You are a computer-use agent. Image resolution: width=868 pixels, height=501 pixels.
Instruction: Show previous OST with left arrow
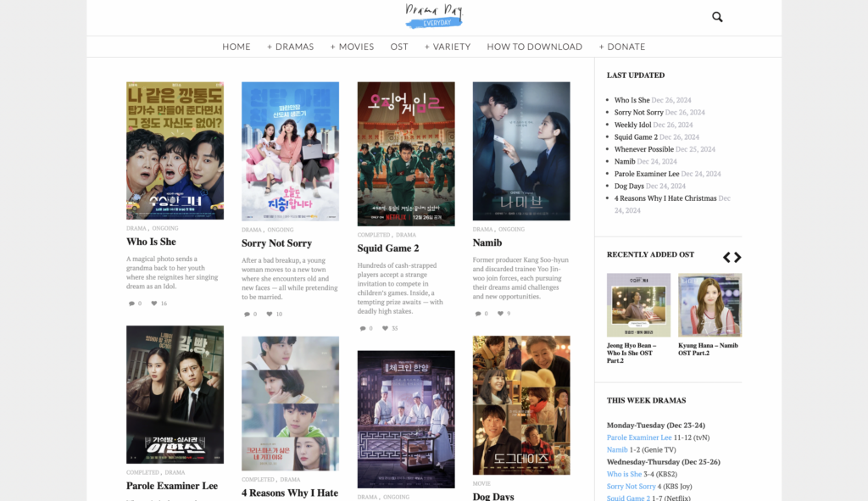[726, 257]
